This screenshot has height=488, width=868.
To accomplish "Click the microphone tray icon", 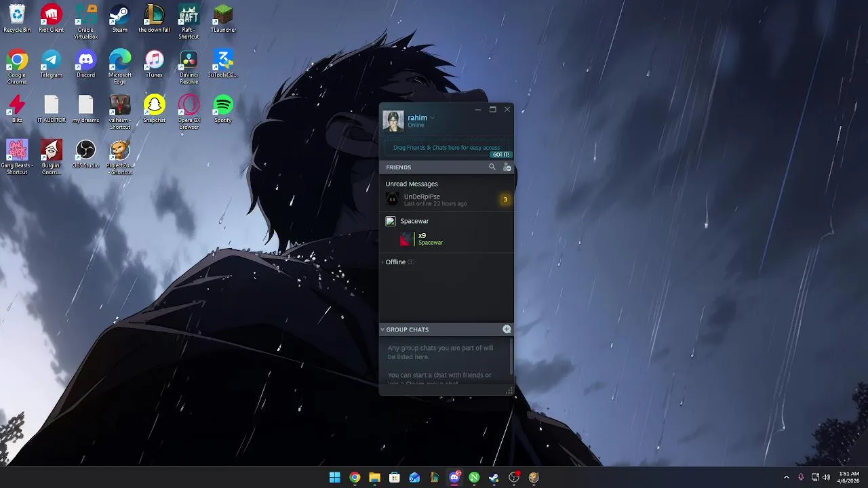I will pos(801,477).
